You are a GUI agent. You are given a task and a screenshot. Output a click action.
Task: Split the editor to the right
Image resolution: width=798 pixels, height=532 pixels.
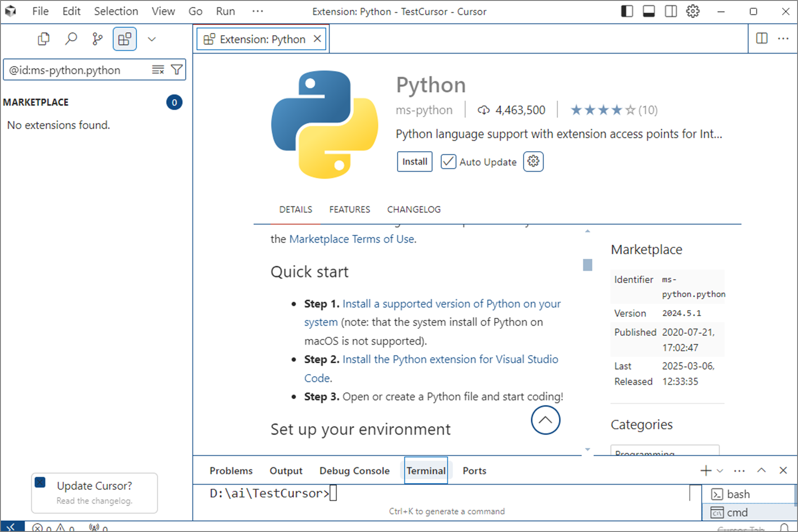click(x=762, y=38)
